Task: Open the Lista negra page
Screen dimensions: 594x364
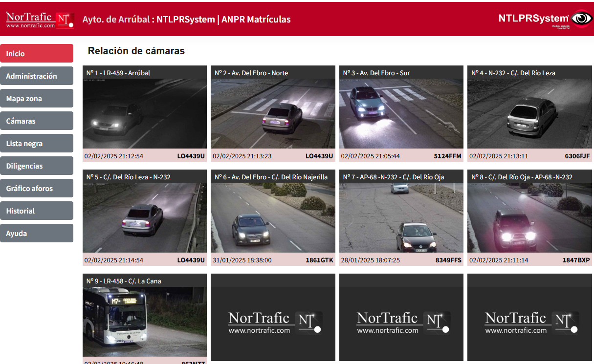Action: click(37, 143)
